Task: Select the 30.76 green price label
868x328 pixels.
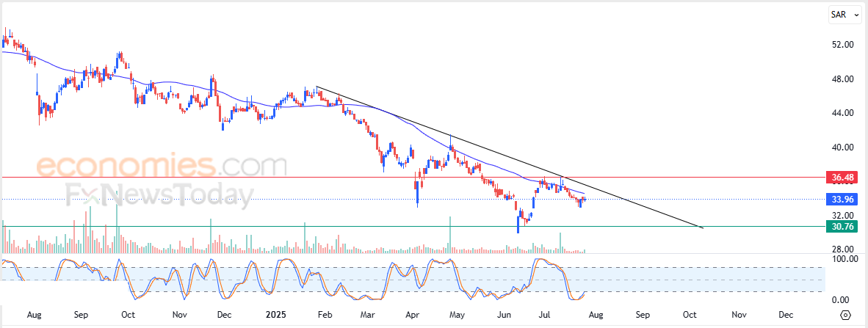Action: (842, 226)
